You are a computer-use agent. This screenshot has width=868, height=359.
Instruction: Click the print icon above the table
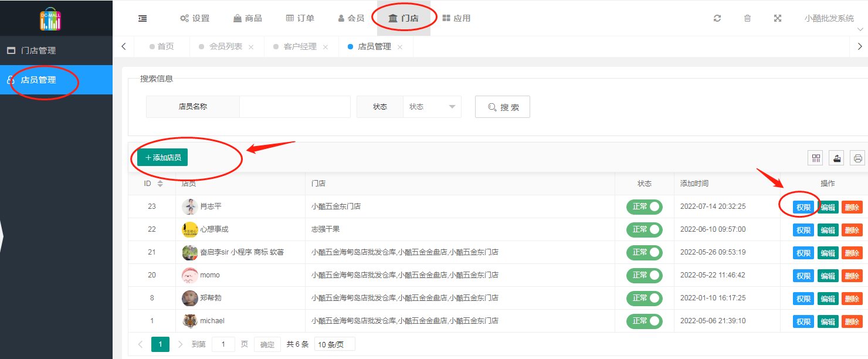[x=858, y=158]
